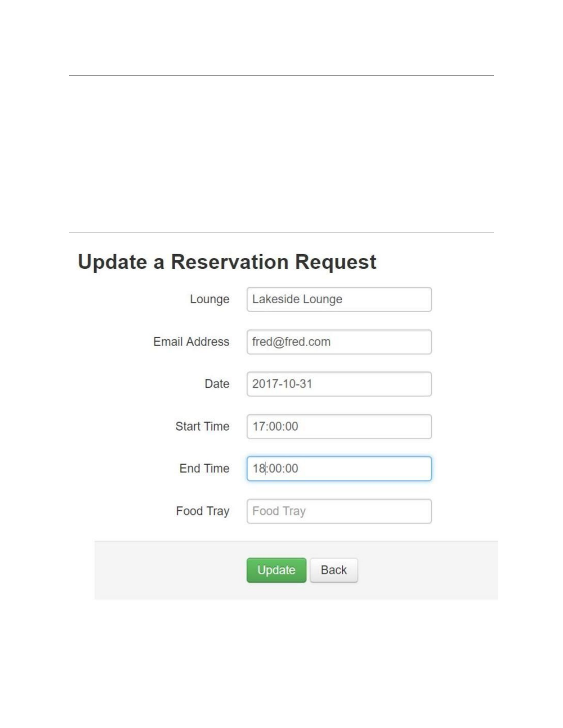Click the Food Tray label

(202, 511)
